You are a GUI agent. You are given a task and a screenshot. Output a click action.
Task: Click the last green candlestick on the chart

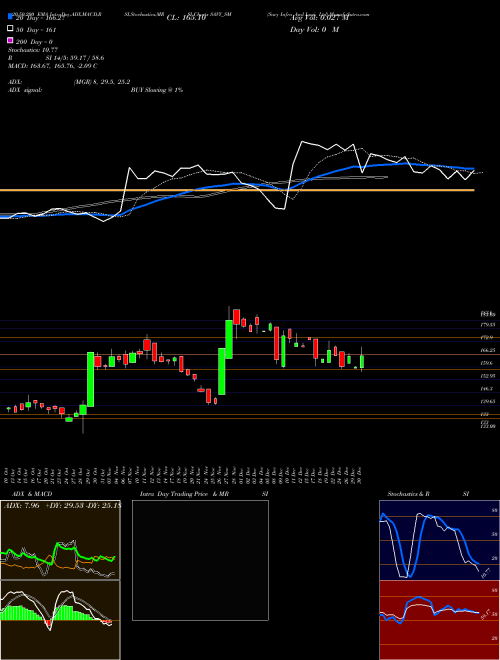pyautogui.click(x=362, y=362)
